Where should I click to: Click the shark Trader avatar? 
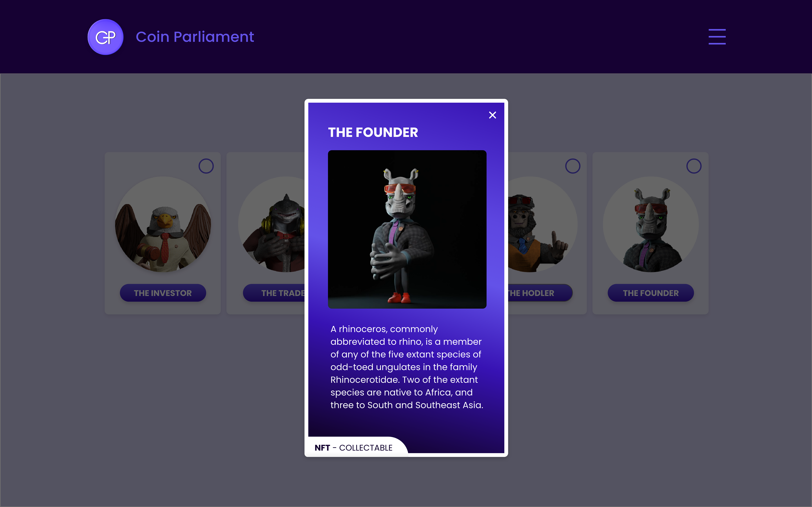272,224
